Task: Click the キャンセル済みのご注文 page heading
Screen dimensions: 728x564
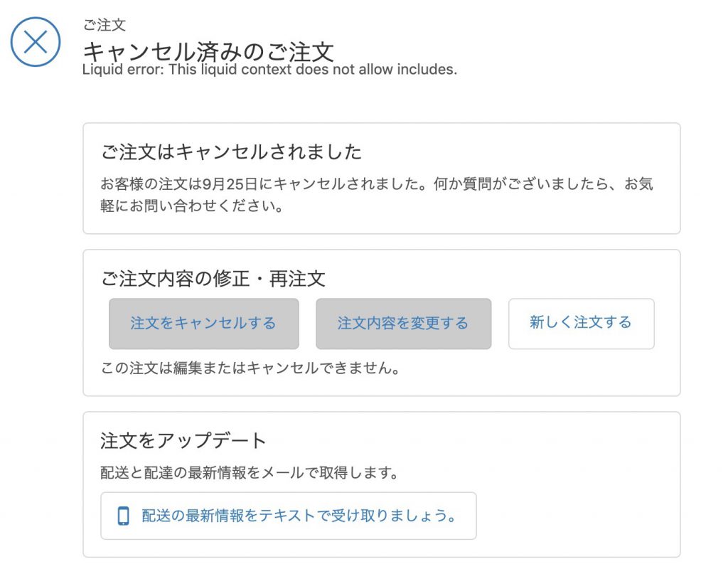Action: point(208,51)
